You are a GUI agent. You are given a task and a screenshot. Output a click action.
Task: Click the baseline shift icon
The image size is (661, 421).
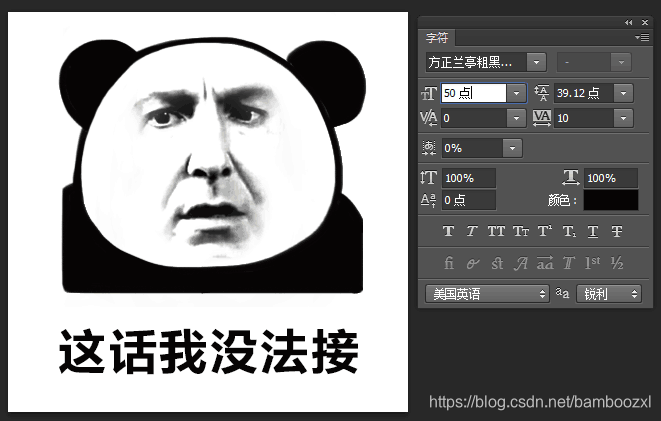point(428,200)
